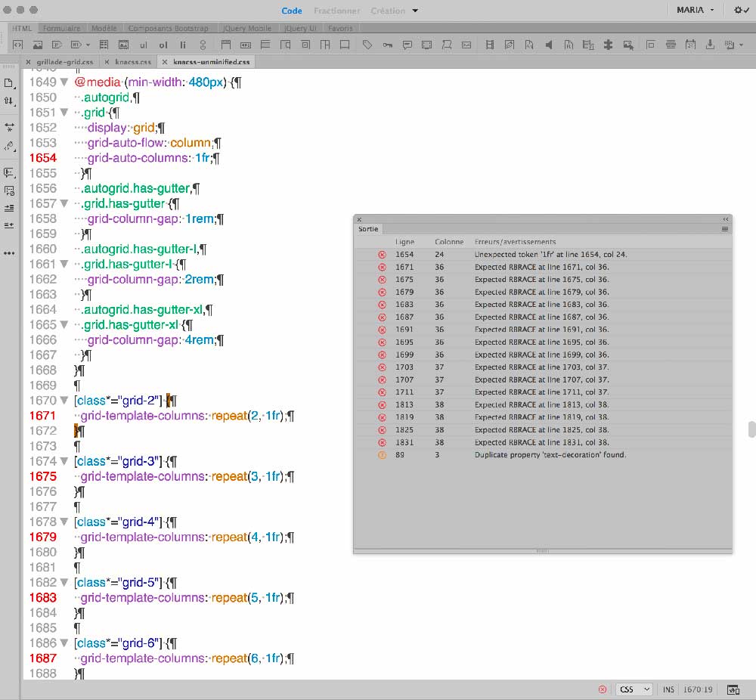This screenshot has width=756, height=700.
Task: Insert date calendar icon
Action: (691, 45)
